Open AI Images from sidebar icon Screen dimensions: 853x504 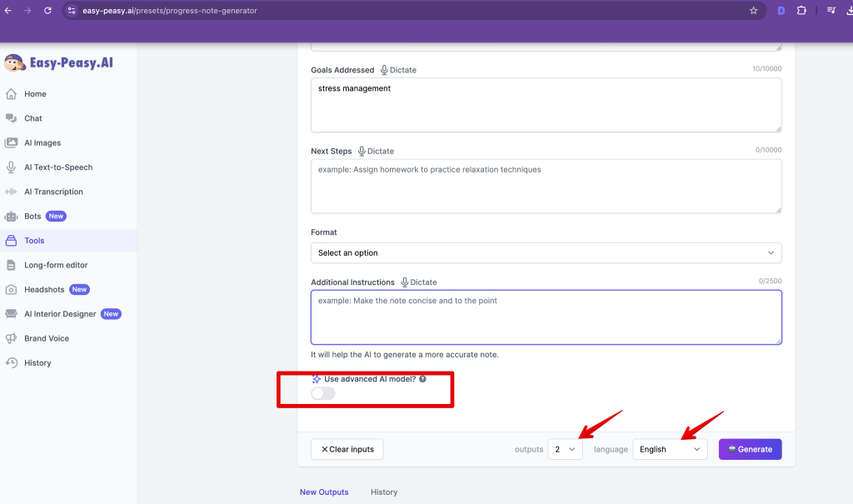tap(12, 142)
